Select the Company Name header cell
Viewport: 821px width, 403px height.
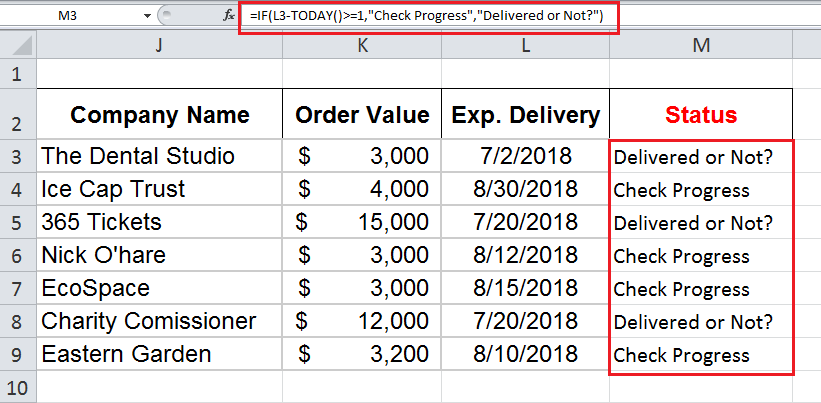[159, 115]
